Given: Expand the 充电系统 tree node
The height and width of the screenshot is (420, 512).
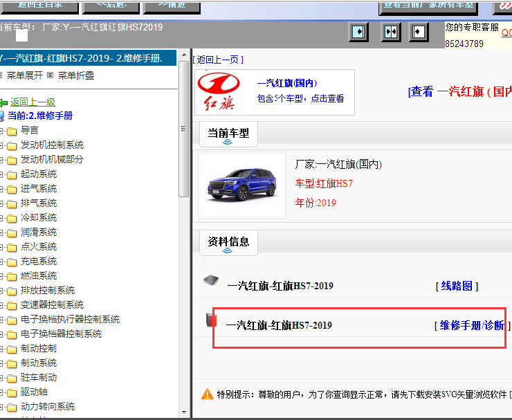Looking at the screenshot, I should click(1, 262).
